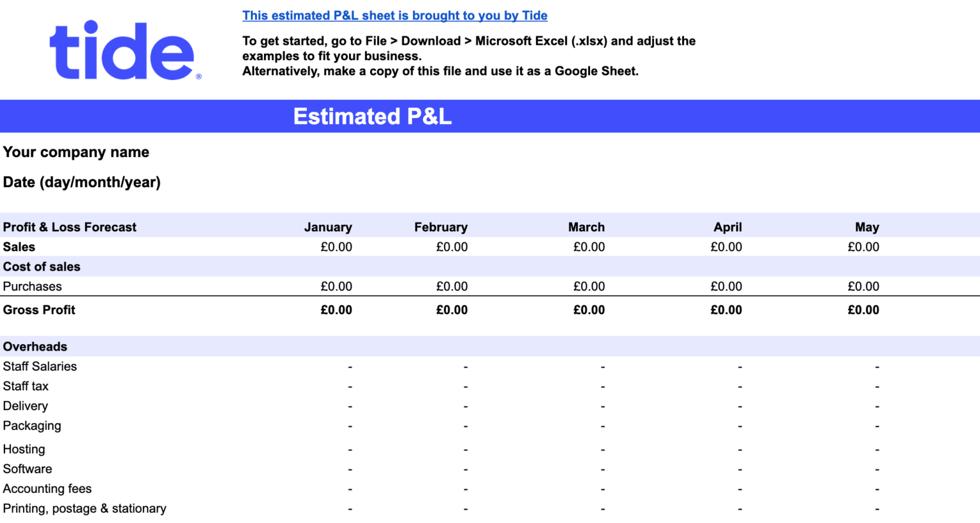The image size is (980, 523).
Task: Select the March Purchases value cell
Action: (589, 287)
